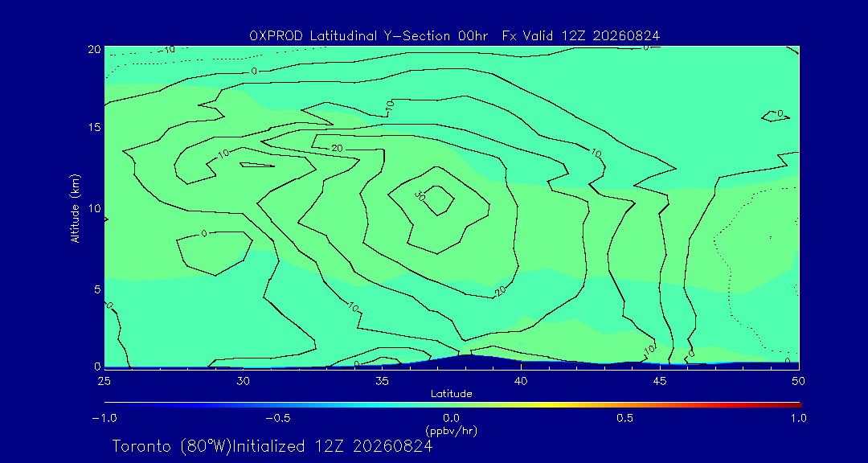Click the 0.5 colorbar tick label

[x=624, y=418]
